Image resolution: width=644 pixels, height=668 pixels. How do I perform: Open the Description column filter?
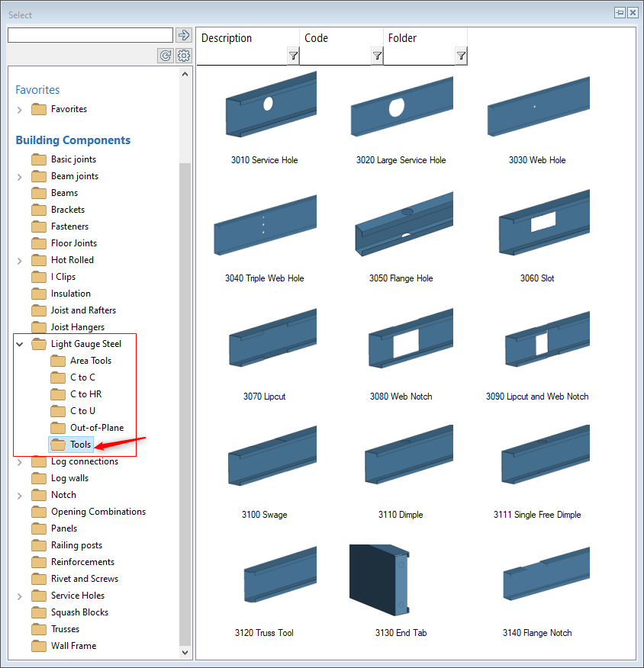[x=293, y=56]
